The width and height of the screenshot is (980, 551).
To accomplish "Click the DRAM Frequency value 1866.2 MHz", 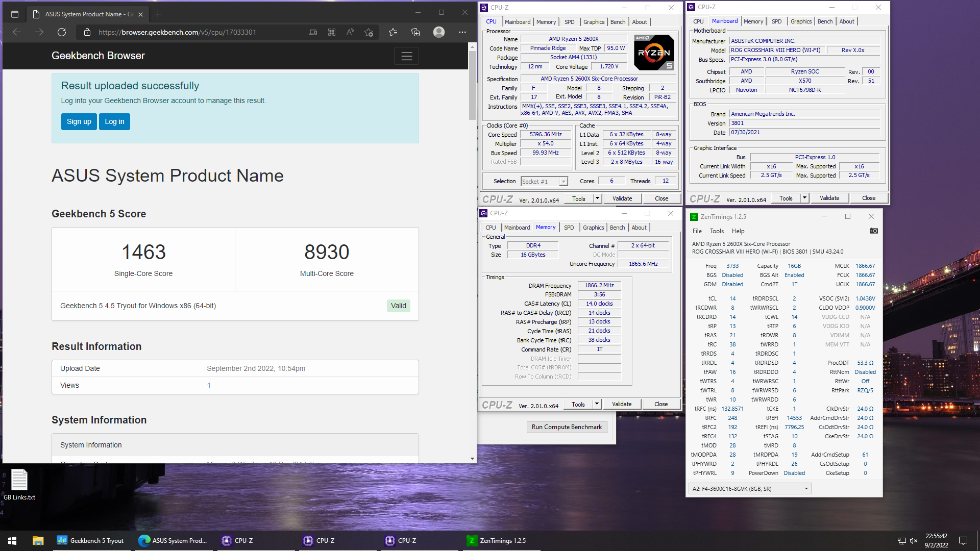I will pos(599,286).
